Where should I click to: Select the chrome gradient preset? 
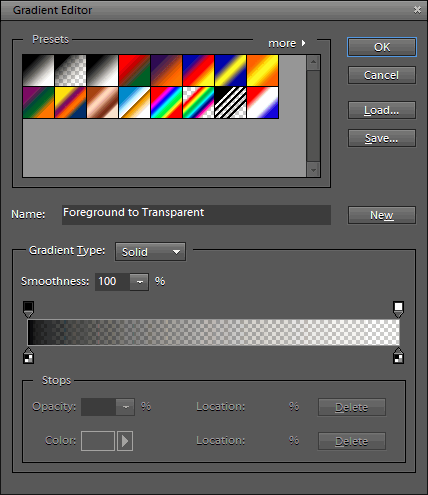[134, 103]
